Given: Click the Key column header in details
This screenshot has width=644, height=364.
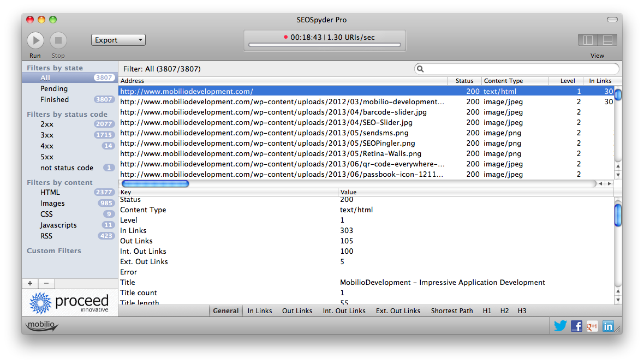Looking at the screenshot, I should coord(228,192).
